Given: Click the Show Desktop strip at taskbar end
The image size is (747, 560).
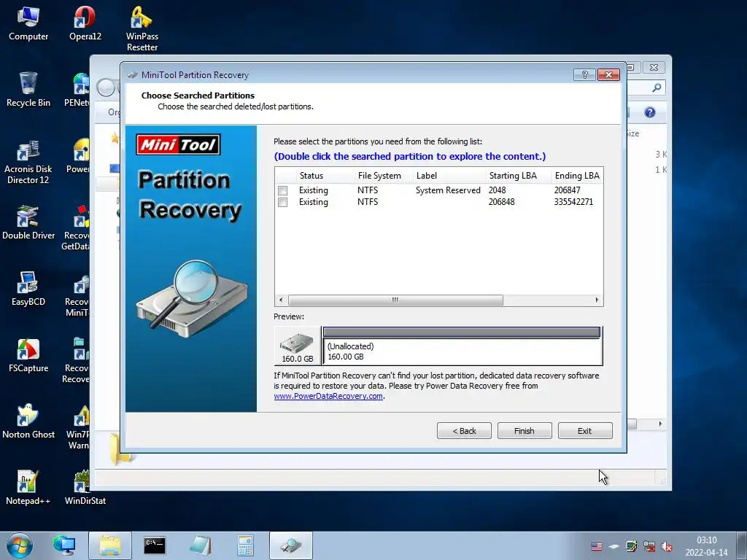Looking at the screenshot, I should pos(742,545).
